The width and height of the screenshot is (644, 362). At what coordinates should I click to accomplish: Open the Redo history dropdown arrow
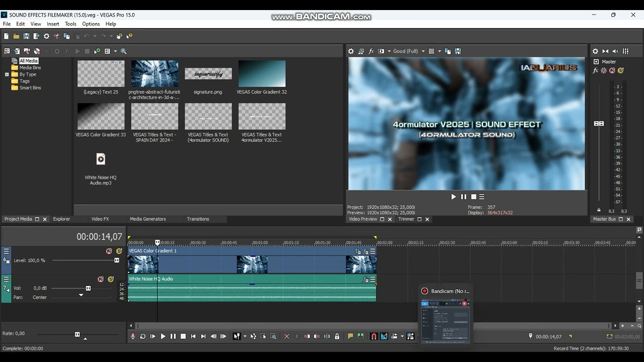point(111,36)
